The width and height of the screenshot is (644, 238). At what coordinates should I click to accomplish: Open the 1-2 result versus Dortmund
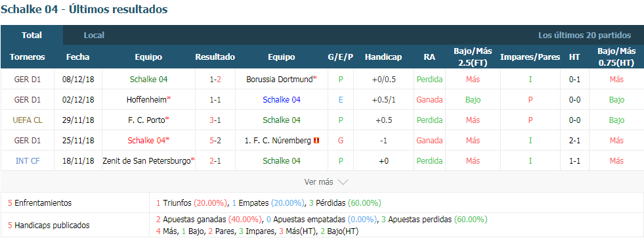[215, 80]
